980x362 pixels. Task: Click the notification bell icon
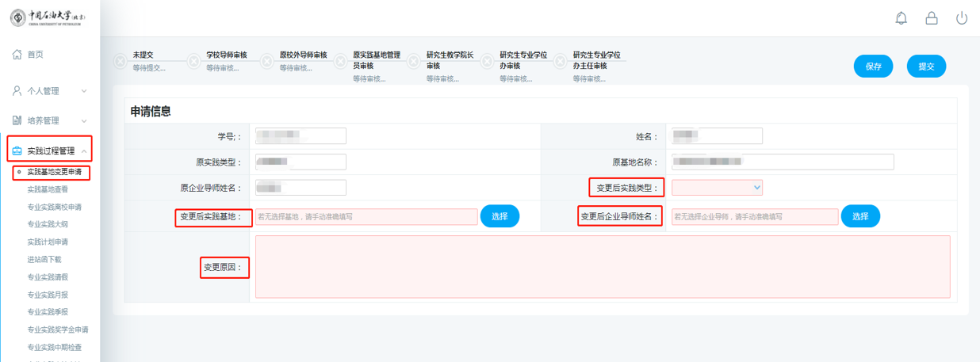901,18
